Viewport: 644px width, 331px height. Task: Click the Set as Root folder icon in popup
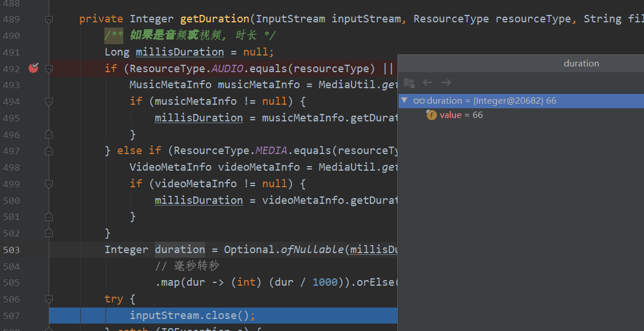[x=409, y=82]
